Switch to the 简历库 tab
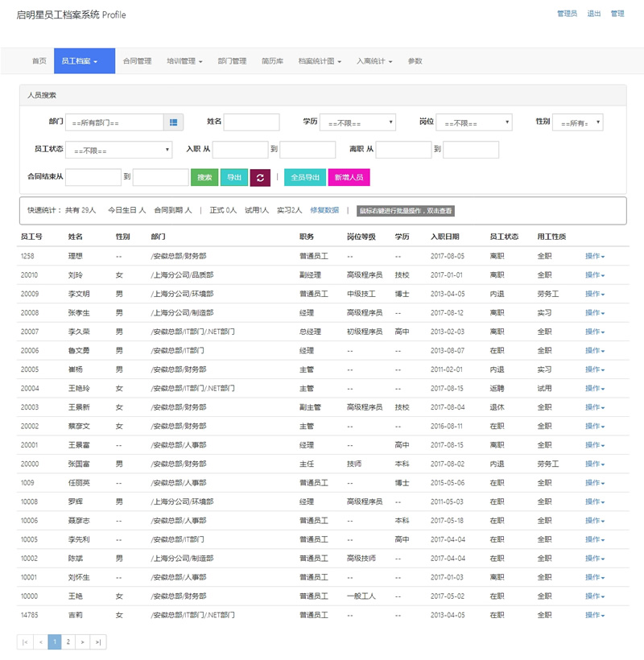This screenshot has width=644, height=660. (272, 61)
